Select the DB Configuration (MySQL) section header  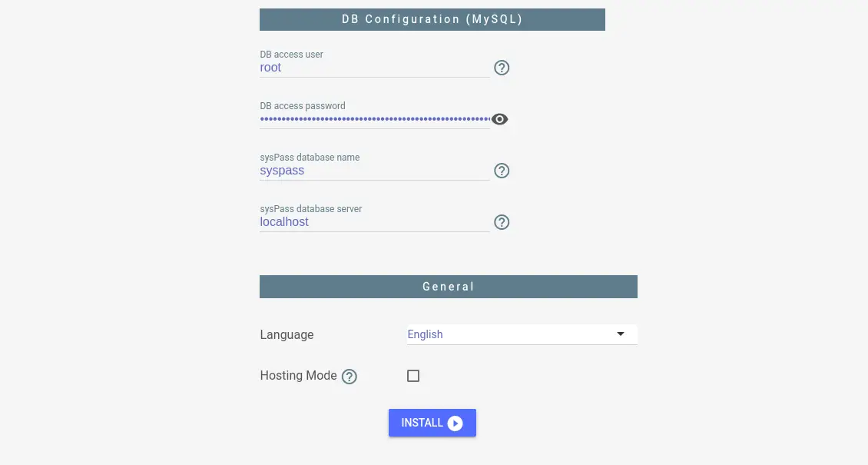click(432, 19)
